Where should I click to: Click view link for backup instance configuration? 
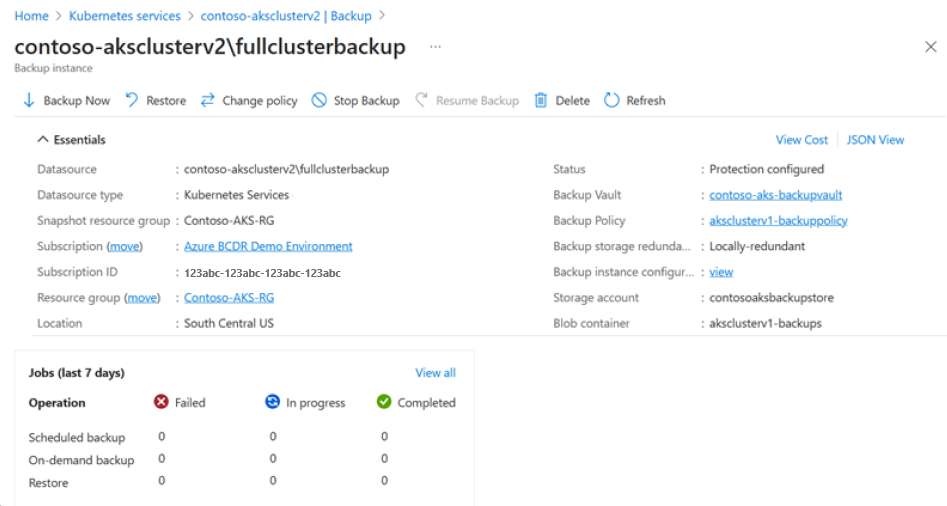pos(721,272)
